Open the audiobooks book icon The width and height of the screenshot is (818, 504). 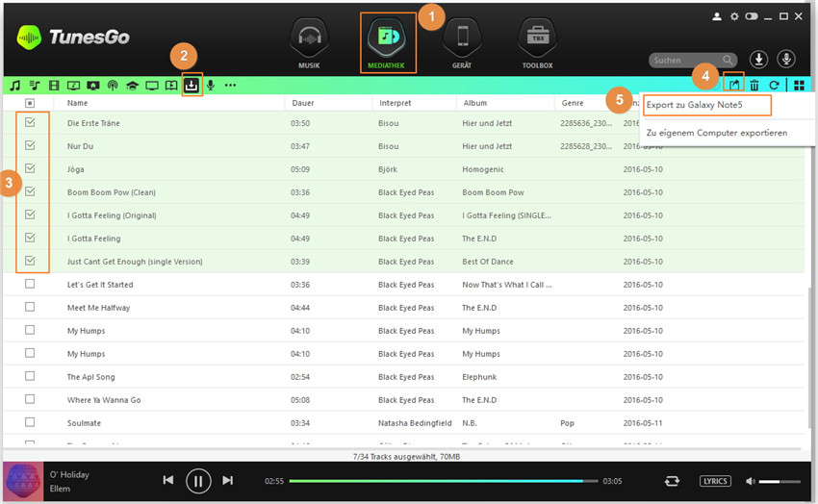[171, 86]
